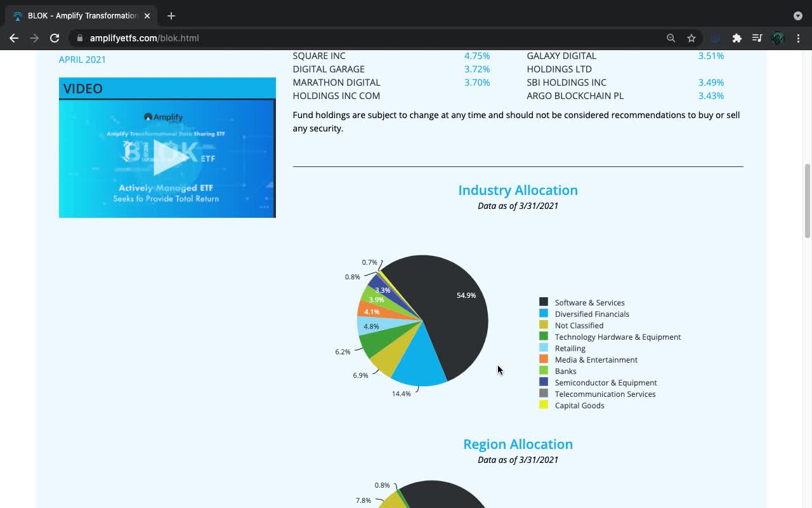The width and height of the screenshot is (812, 508).
Task: Click the Region Allocation heading
Action: 518,444
